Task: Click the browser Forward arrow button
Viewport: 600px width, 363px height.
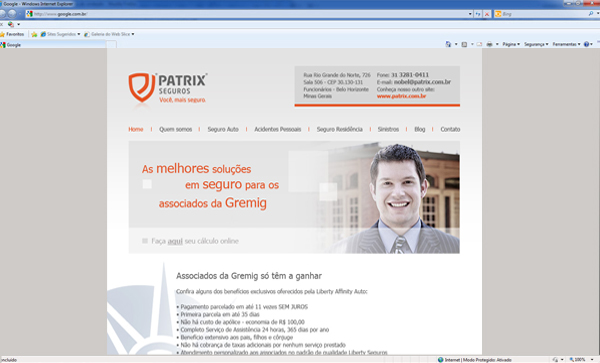Action: (x=12, y=14)
